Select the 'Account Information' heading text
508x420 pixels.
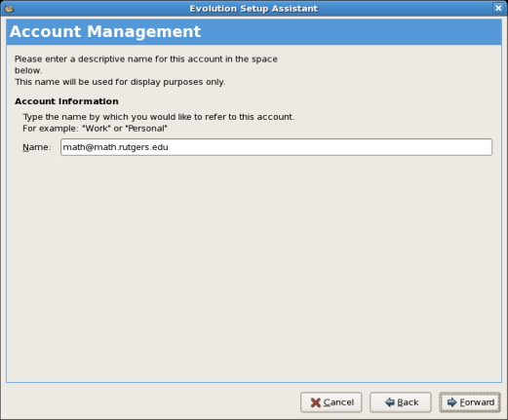[x=66, y=101]
